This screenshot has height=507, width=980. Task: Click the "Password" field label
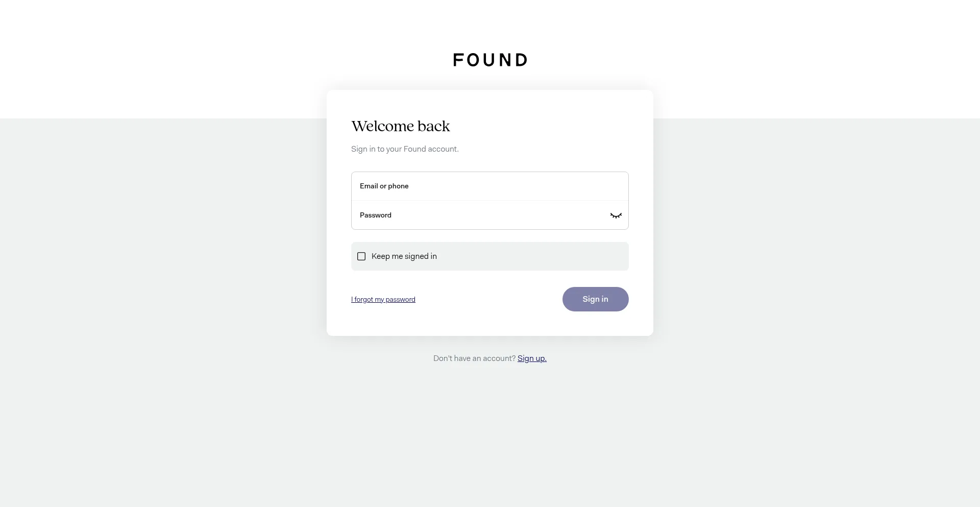(x=375, y=215)
